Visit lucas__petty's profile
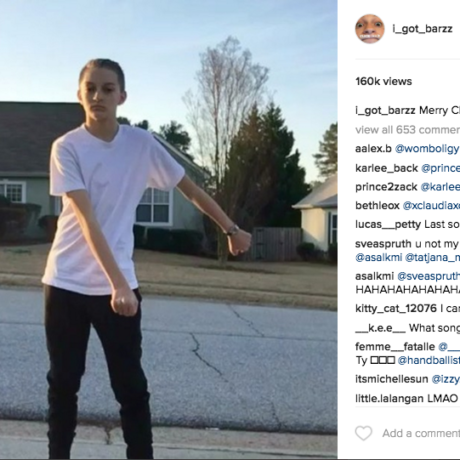Image resolution: width=460 pixels, height=460 pixels. click(388, 225)
